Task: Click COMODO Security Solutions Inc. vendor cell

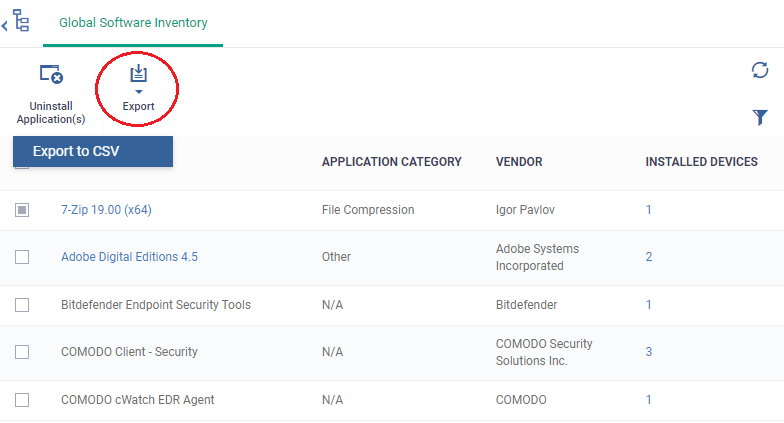Action: pyautogui.click(x=544, y=352)
